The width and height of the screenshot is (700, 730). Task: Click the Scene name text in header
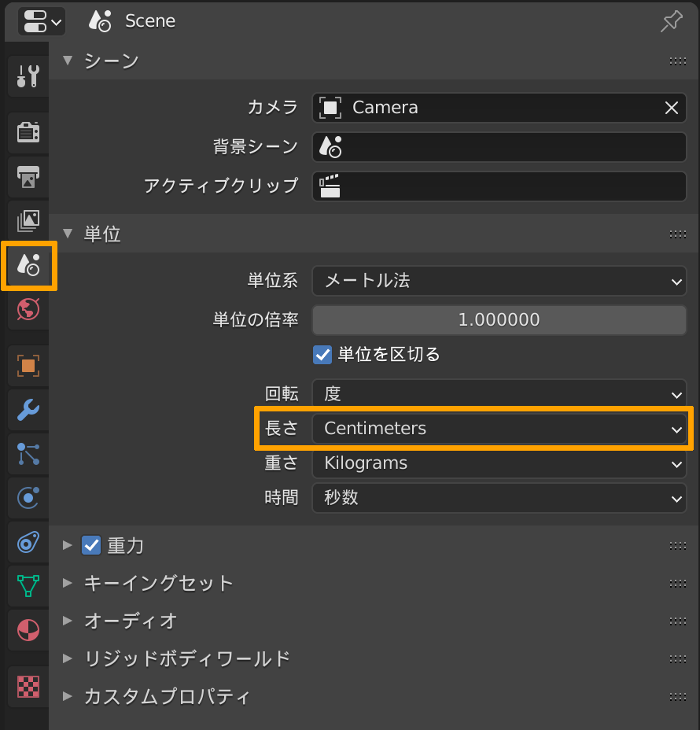pyautogui.click(x=150, y=21)
